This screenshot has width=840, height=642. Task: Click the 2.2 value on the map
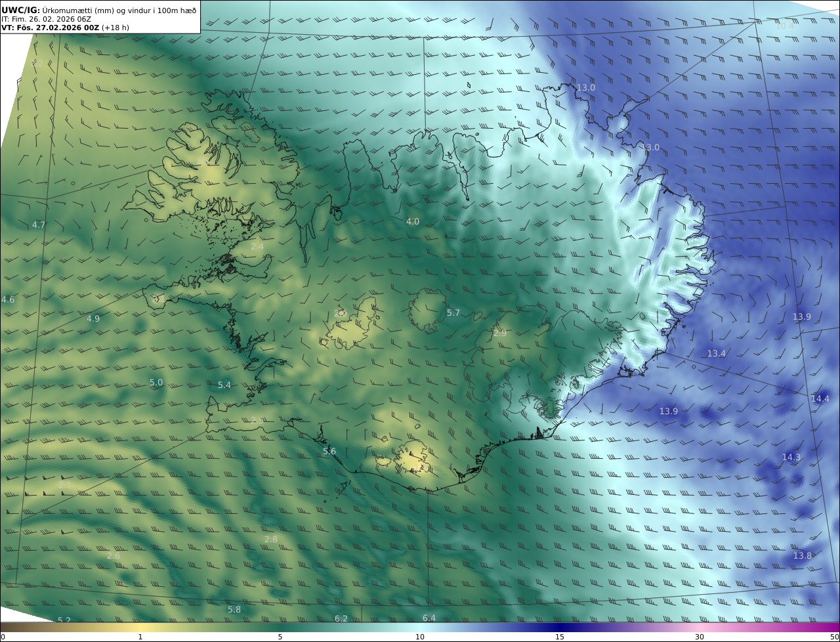click(38, 63)
